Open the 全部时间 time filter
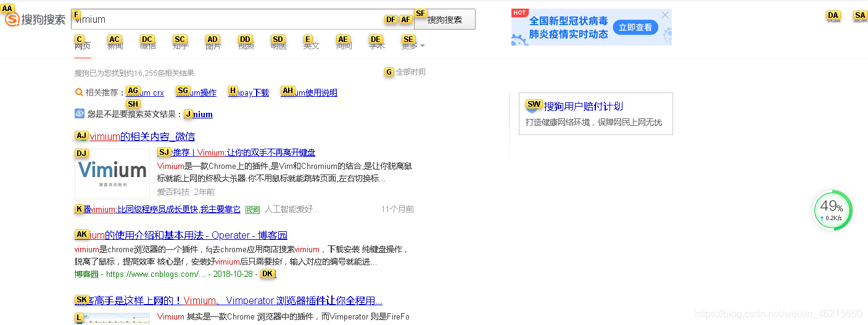868x325 pixels. coord(410,72)
